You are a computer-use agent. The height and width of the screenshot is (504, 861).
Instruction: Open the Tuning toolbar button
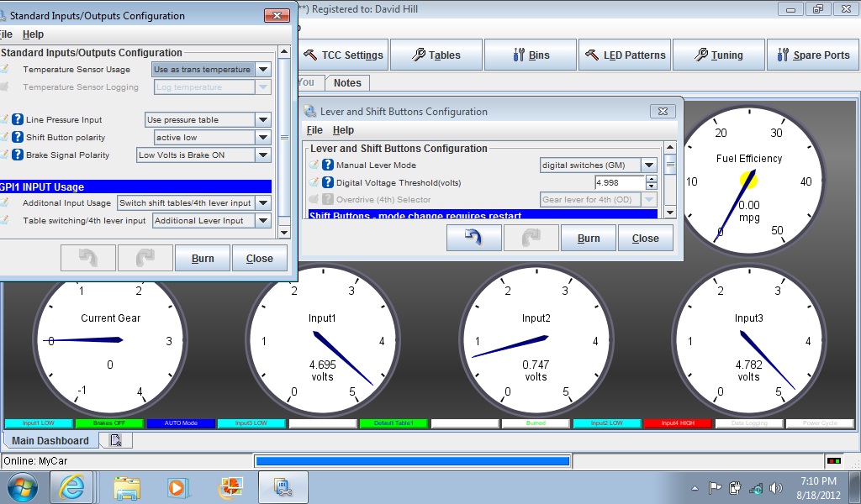pos(719,55)
